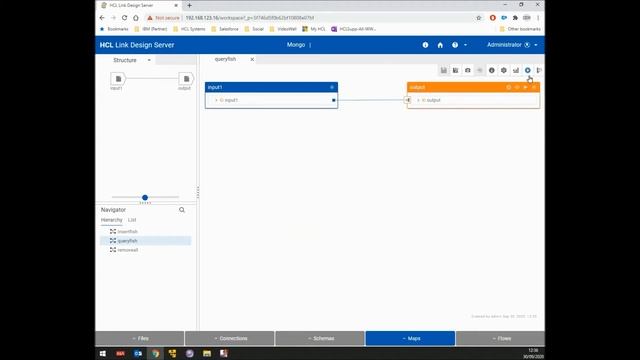
Task: Click the first circular icon on output card header
Action: point(509,87)
